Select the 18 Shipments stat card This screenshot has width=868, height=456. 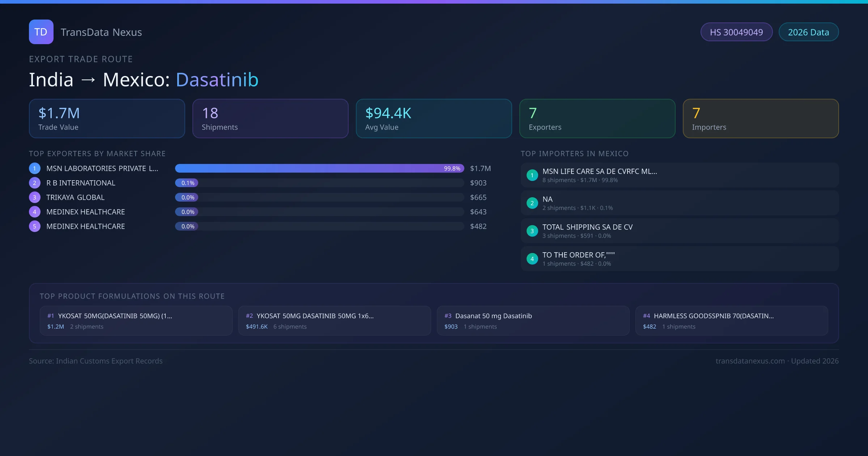(x=270, y=118)
